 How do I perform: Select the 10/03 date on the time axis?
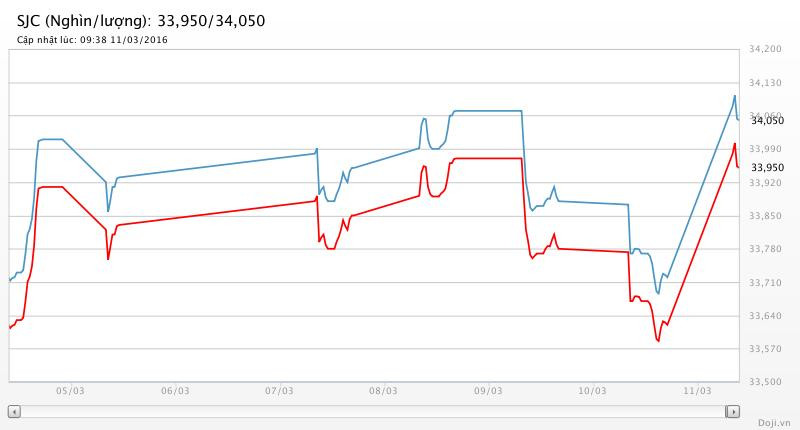592,391
